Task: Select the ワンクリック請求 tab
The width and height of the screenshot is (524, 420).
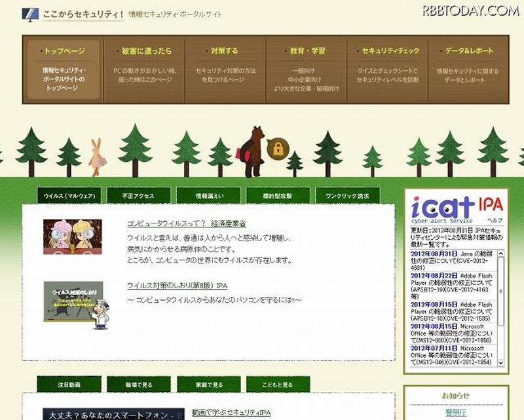Action: click(x=346, y=196)
